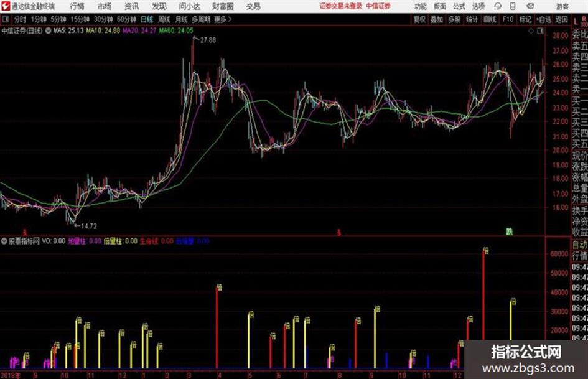Click 证券交易未登录 login link
588x379 pixels.
click(340, 6)
